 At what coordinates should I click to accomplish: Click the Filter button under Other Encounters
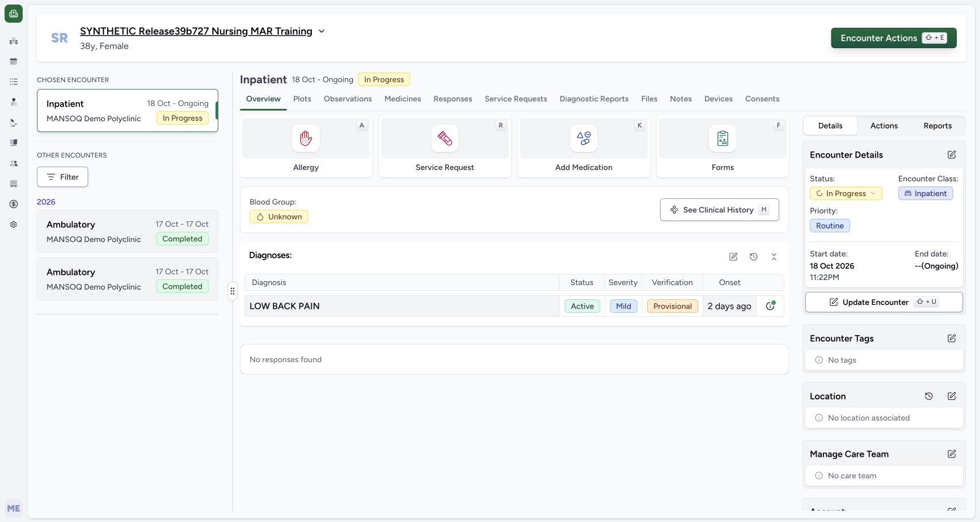coord(62,177)
